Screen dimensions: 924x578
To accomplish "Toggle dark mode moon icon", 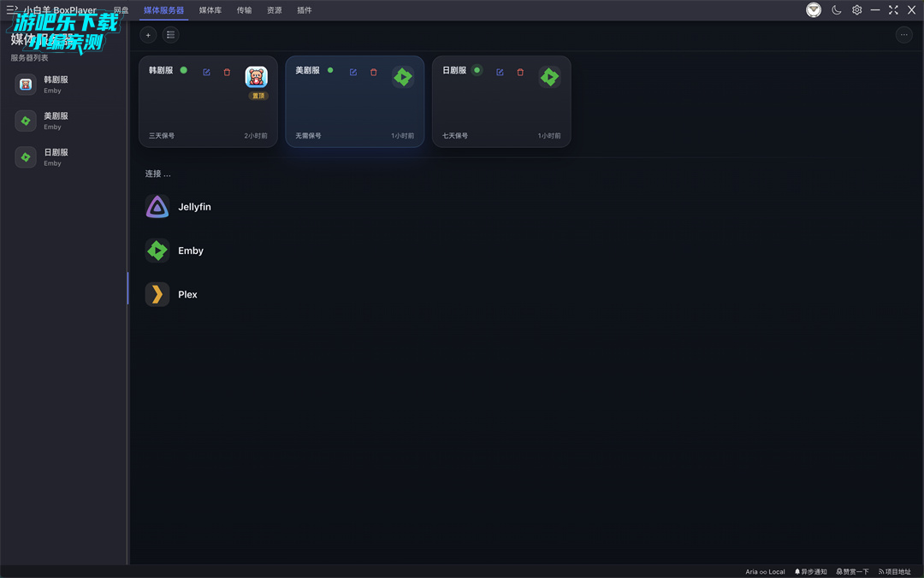I will 836,10.
